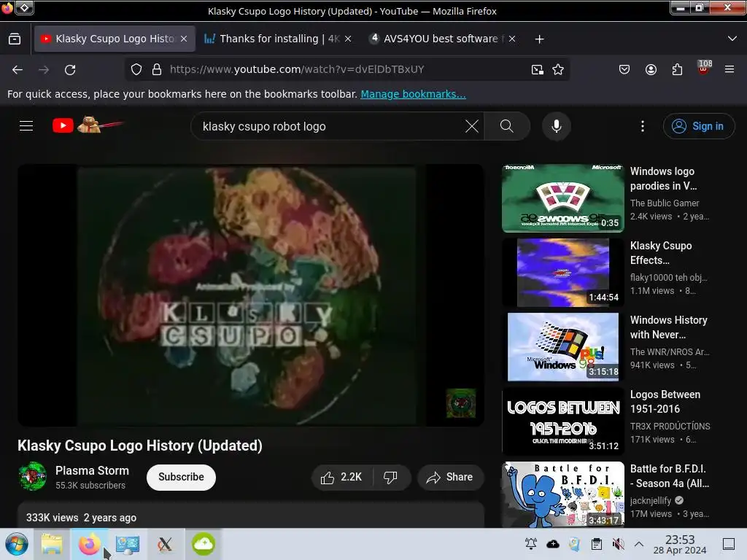The height and width of the screenshot is (560, 747).
Task: Dislike the video with thumbs down
Action: pyautogui.click(x=391, y=477)
